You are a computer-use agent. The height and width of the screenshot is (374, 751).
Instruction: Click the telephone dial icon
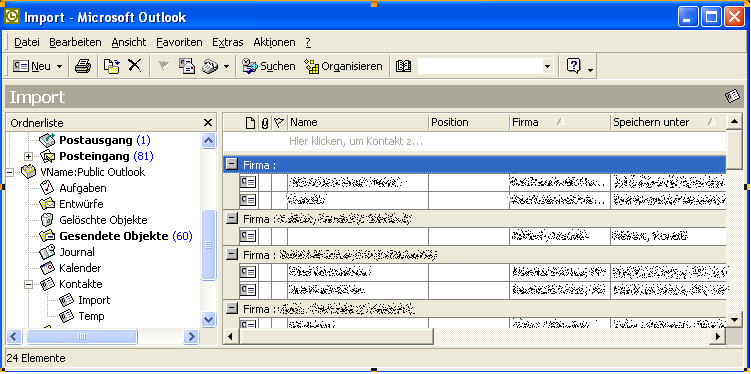pos(210,66)
